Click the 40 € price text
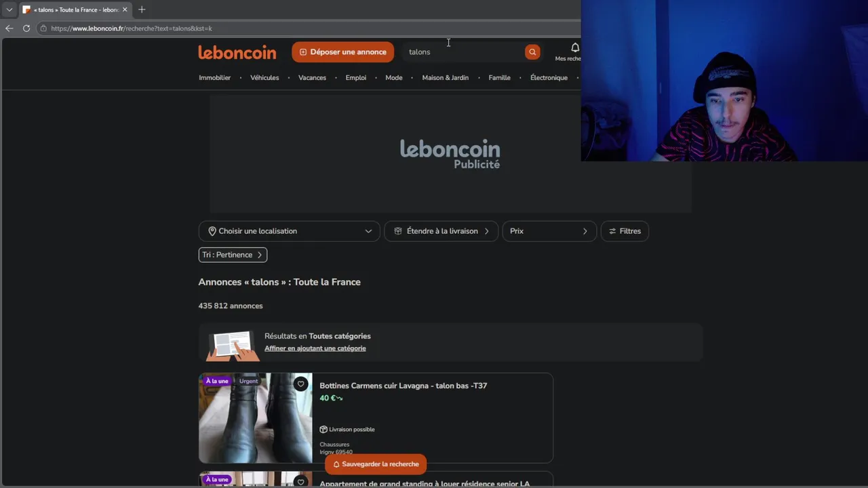This screenshot has width=868, height=488. tap(328, 399)
